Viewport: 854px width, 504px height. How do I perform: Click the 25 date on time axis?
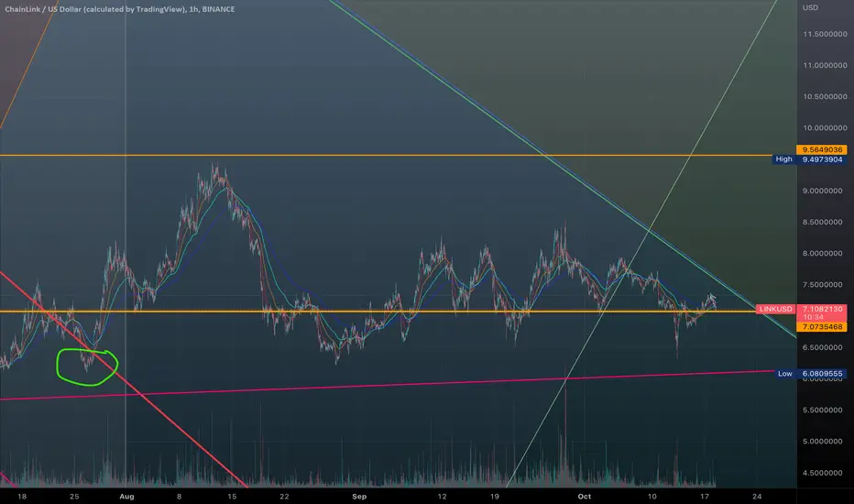(x=74, y=497)
